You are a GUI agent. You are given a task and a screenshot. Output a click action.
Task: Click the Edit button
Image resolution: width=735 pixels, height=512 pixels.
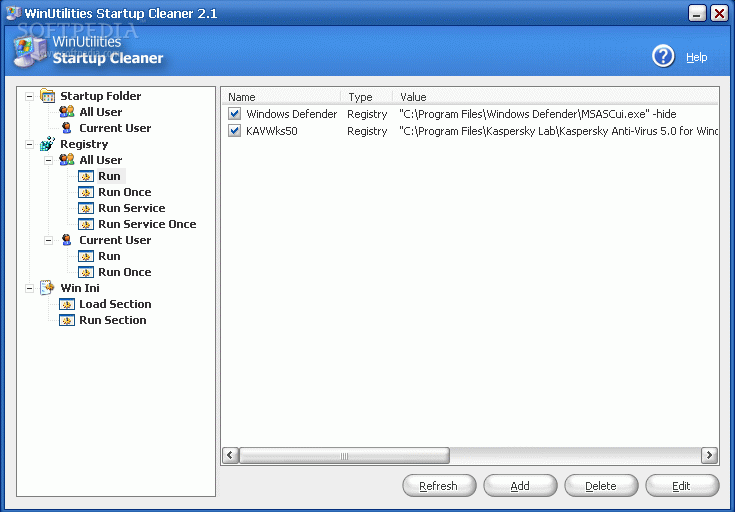pyautogui.click(x=682, y=486)
